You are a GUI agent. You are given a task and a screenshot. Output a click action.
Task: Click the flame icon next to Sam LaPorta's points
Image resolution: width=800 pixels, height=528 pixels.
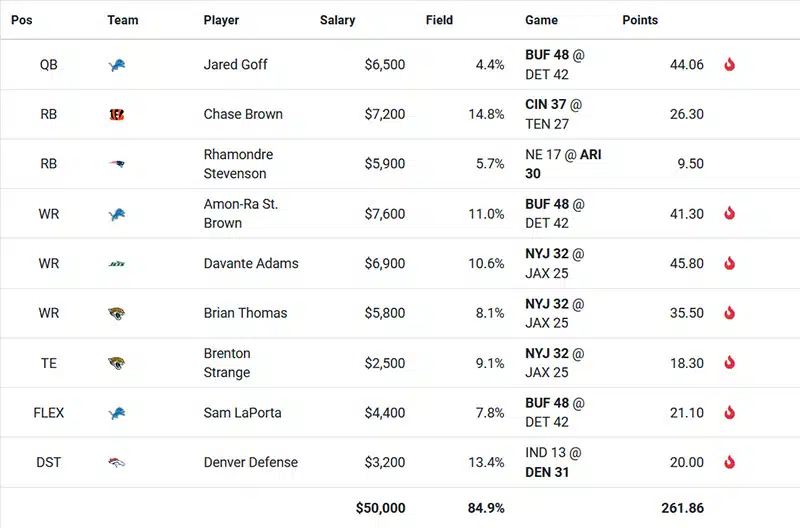point(729,413)
